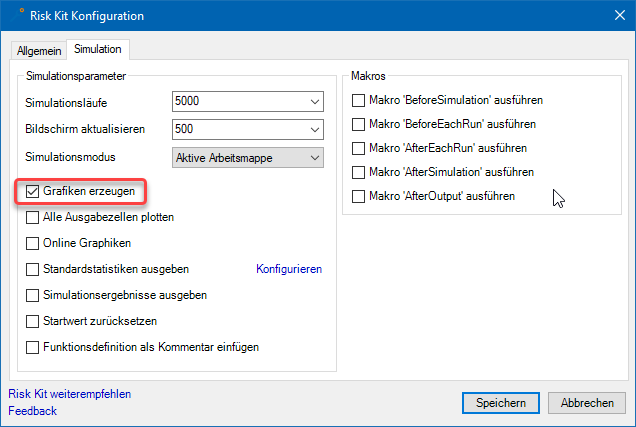Click the Speichern button
The image size is (636, 427).
coord(501,403)
